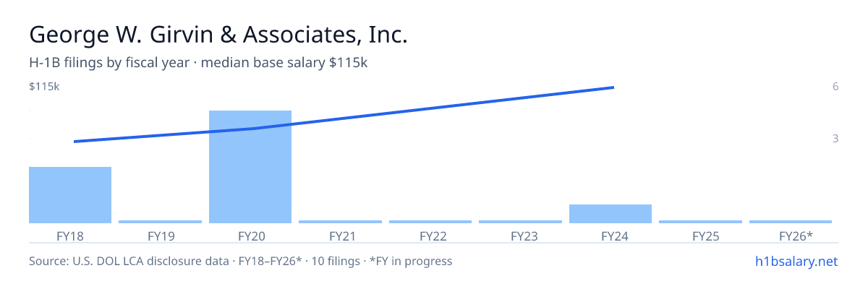868x289 pixels.
Task: Click the small FY22 bar
Action: coord(430,222)
